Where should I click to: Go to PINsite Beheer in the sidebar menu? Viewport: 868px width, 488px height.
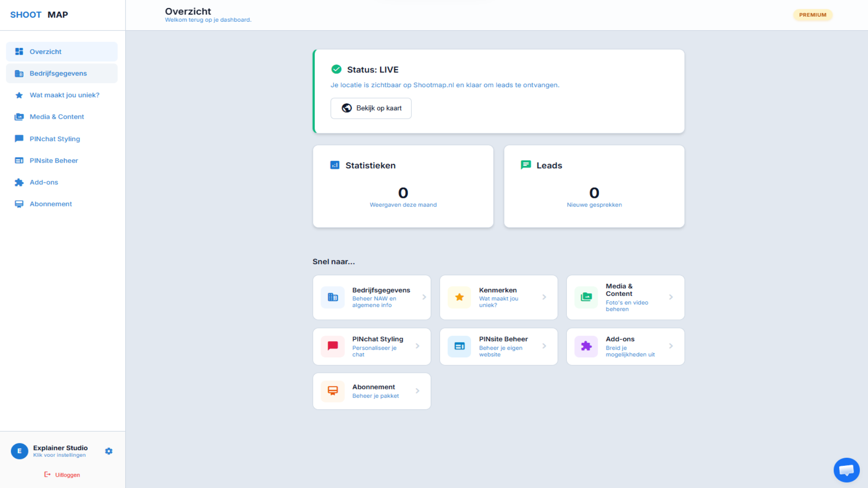[x=54, y=160]
